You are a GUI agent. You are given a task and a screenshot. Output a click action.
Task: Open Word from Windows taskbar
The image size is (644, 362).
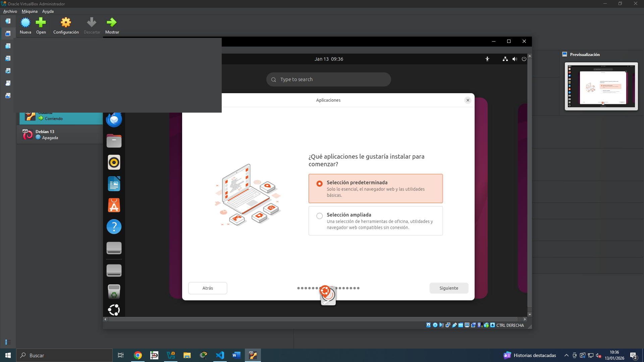[236, 355]
